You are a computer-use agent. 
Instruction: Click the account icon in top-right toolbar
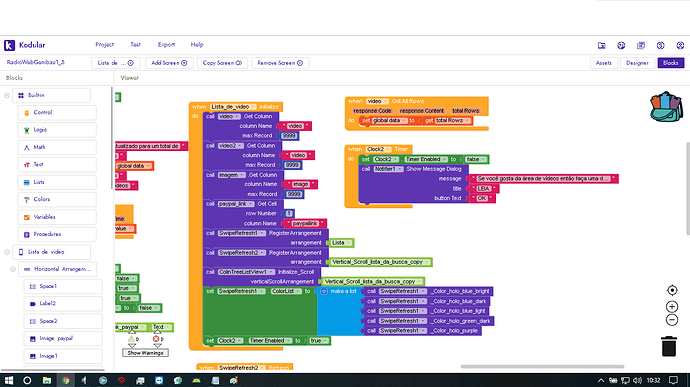click(x=680, y=45)
